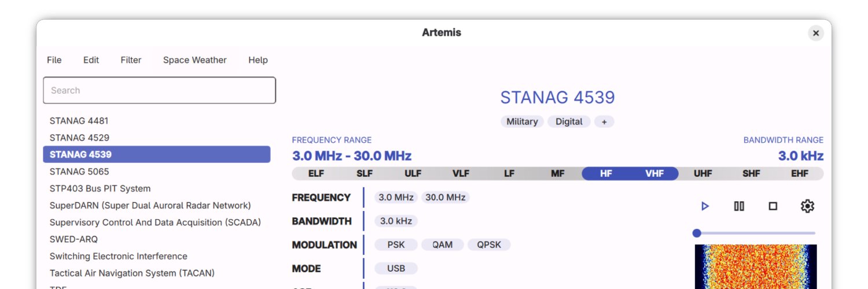868x289 pixels.
Task: Click the SLF band segment
Action: (x=365, y=173)
